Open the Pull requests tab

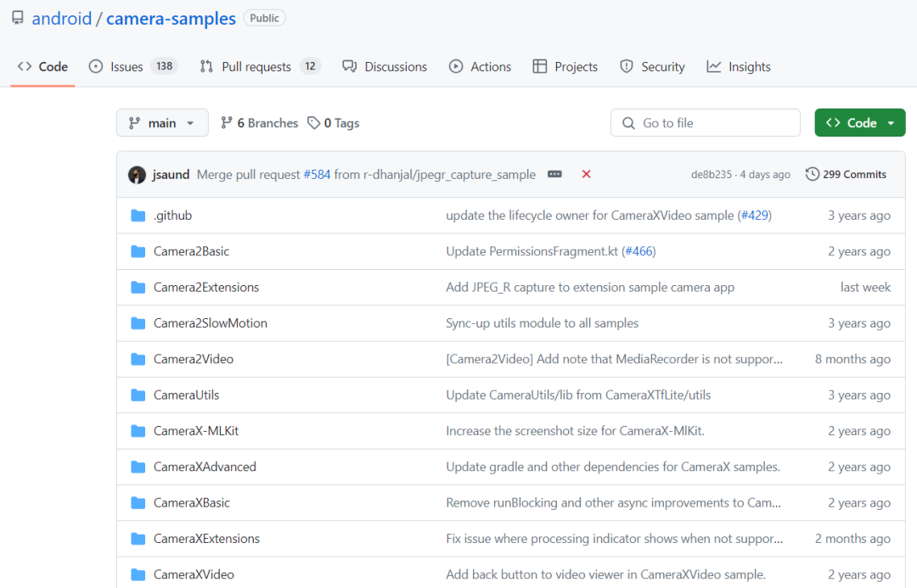point(260,67)
